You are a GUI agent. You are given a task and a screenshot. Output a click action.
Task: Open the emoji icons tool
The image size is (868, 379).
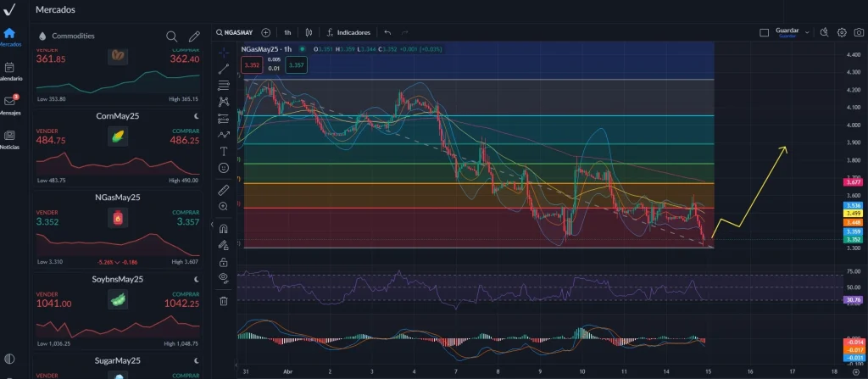click(224, 167)
